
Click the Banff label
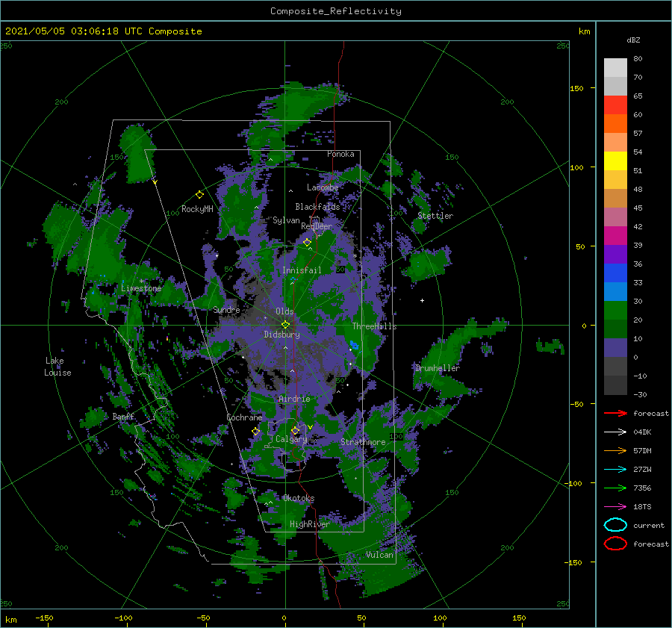[x=123, y=417]
